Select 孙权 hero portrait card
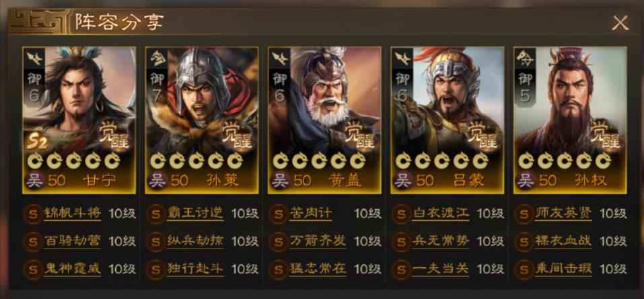Screen dimensions: 644x299 pos(570,120)
